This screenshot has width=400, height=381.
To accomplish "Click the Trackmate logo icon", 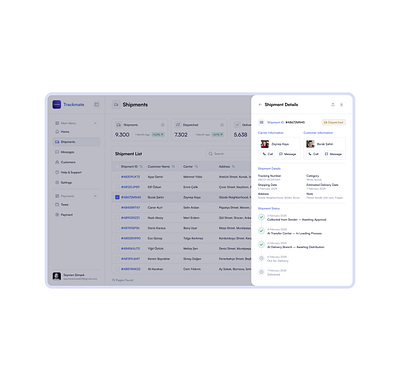I will [57, 104].
